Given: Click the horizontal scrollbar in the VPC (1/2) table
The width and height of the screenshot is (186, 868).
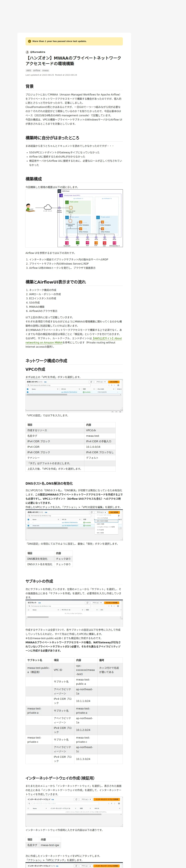Looking at the screenshot, I should tap(48, 528).
